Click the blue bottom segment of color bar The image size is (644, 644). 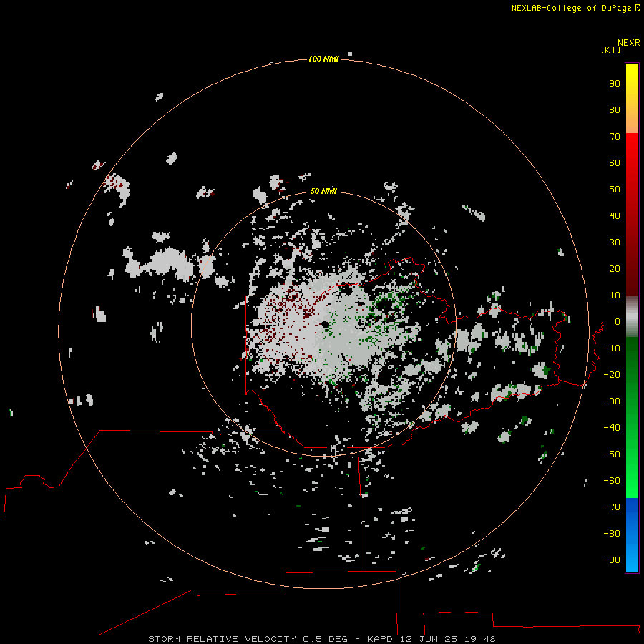[632, 535]
